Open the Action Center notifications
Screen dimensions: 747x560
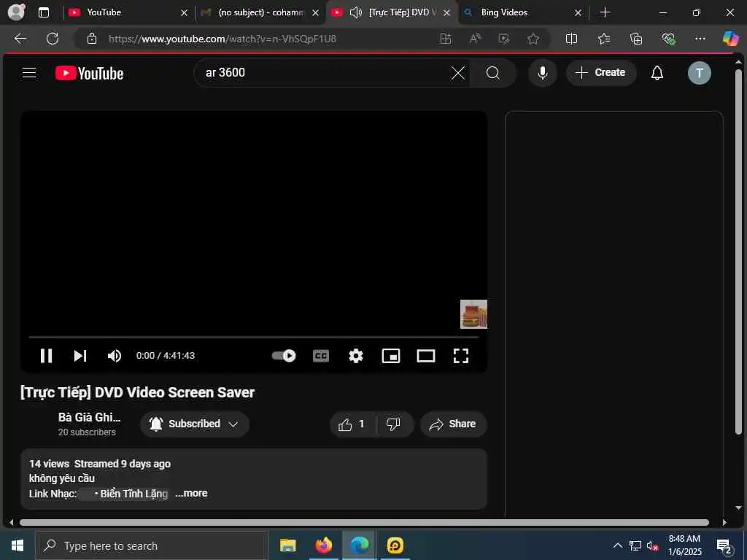pyautogui.click(x=724, y=546)
